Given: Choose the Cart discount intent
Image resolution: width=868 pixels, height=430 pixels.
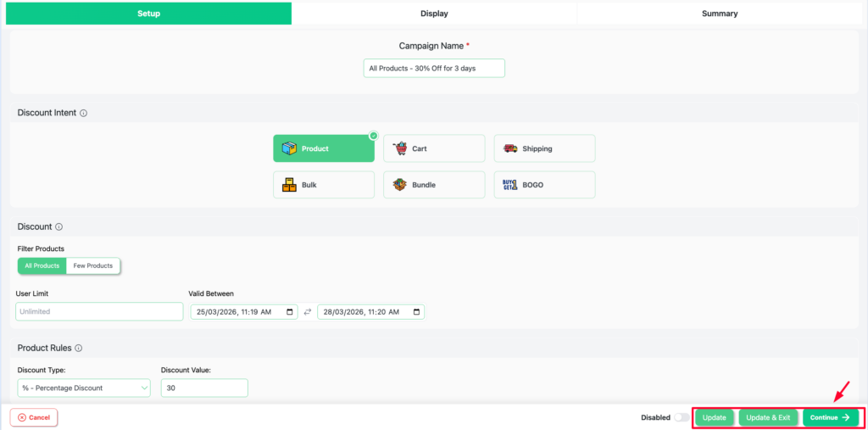Looking at the screenshot, I should 434,148.
